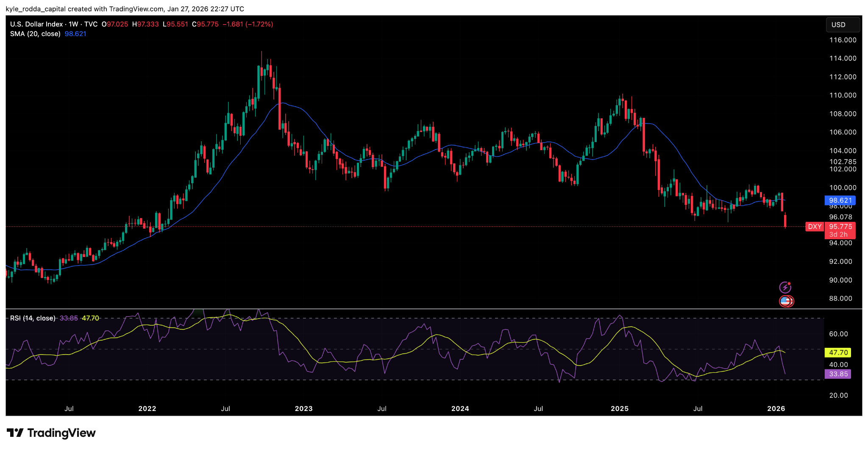
Task: Click the red DXY symbol tag
Action: point(815,226)
